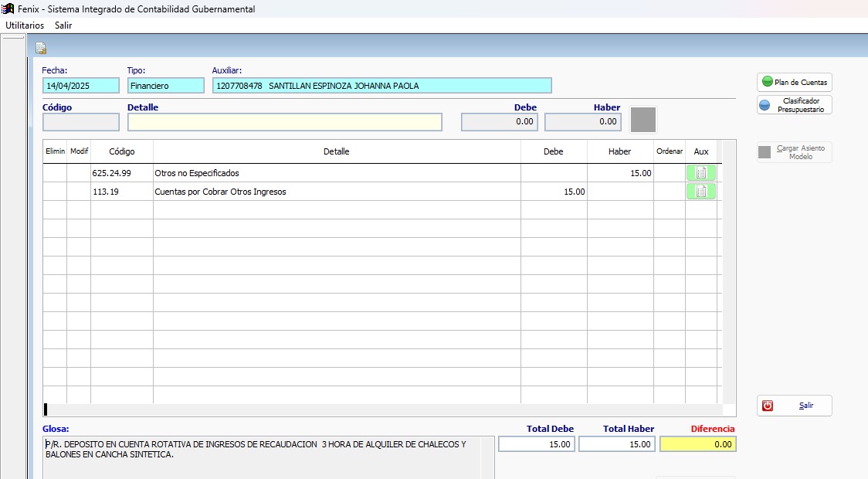The width and height of the screenshot is (868, 479).
Task: Click the Fecha field showing 14/04/2025
Action: (81, 86)
